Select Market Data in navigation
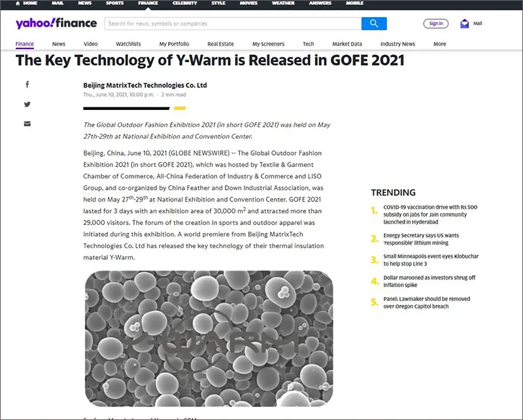The image size is (523, 420). 347,44
